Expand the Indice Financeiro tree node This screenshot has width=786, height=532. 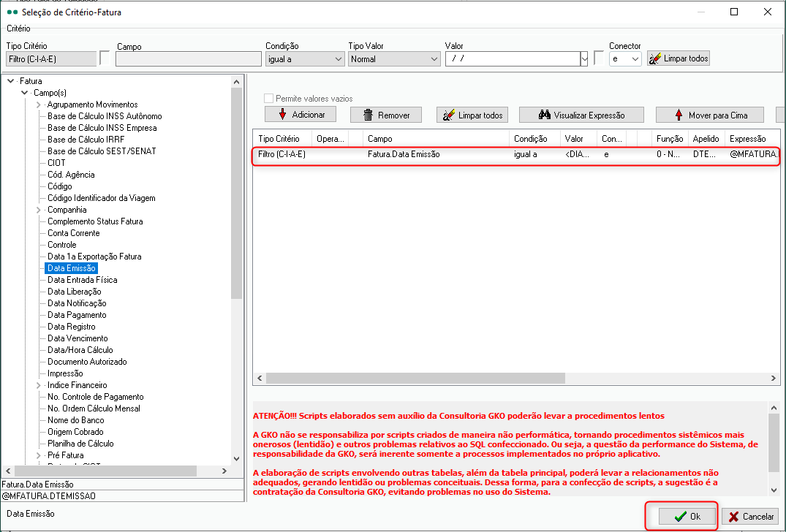pyautogui.click(x=39, y=385)
